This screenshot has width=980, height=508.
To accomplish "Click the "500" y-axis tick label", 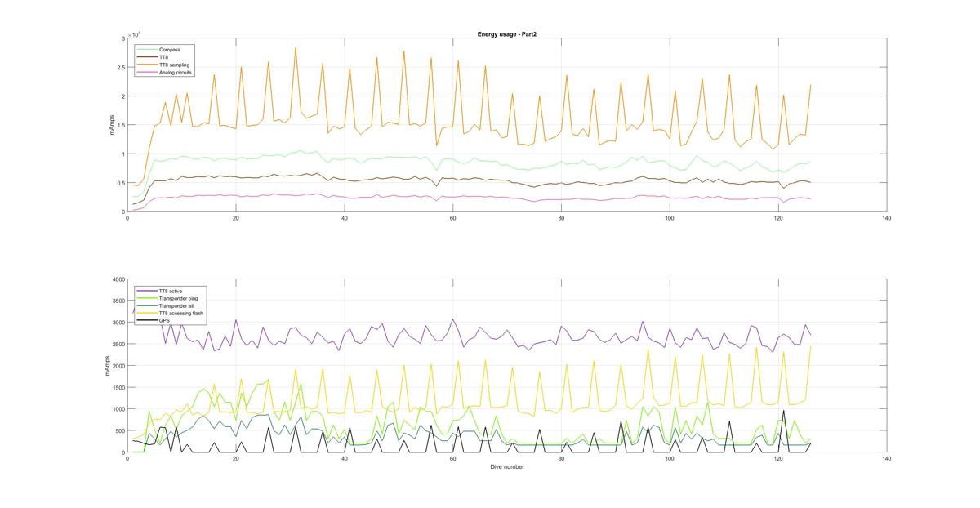I will (x=120, y=430).
